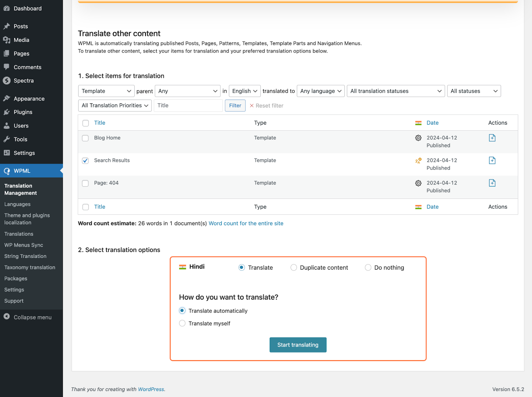
Task: Select the Do nothing radio option
Action: [x=368, y=268]
